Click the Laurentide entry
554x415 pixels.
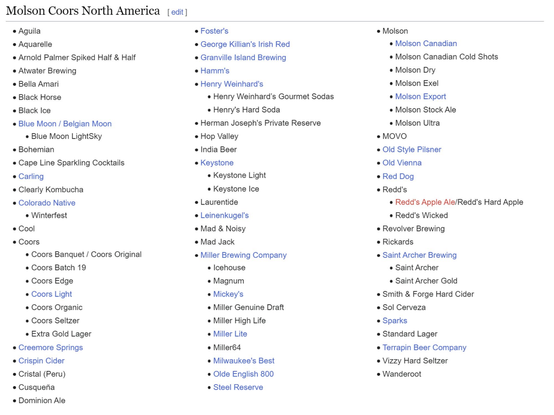point(219,202)
